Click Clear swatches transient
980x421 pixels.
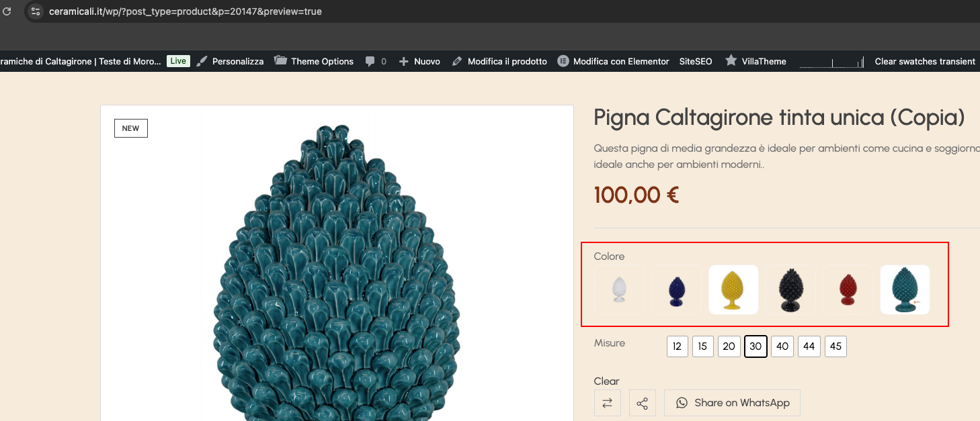click(925, 61)
